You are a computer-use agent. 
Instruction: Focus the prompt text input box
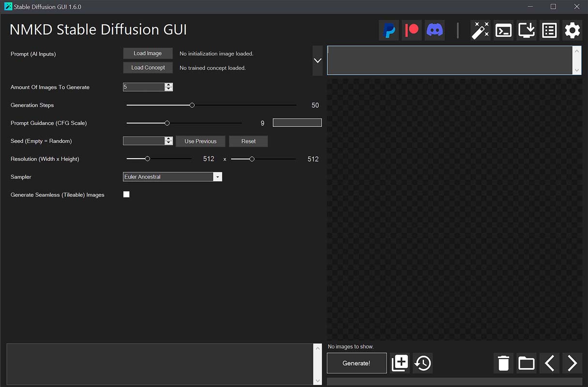click(x=450, y=60)
